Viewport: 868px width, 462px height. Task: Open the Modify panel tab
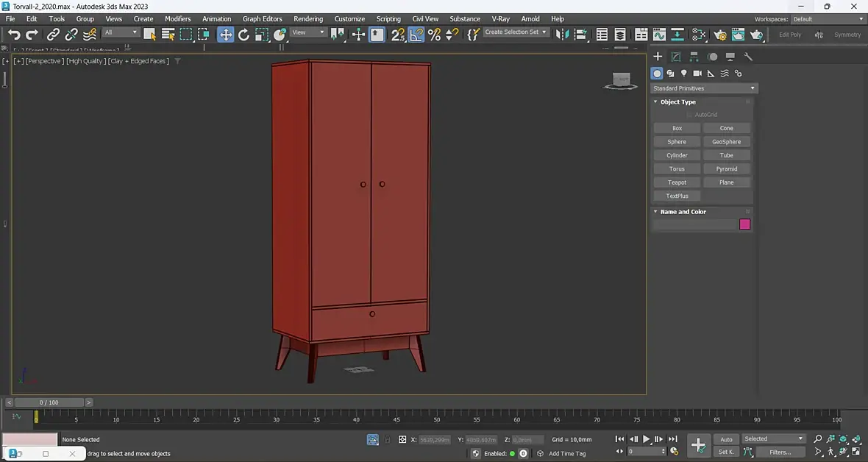[x=676, y=57]
